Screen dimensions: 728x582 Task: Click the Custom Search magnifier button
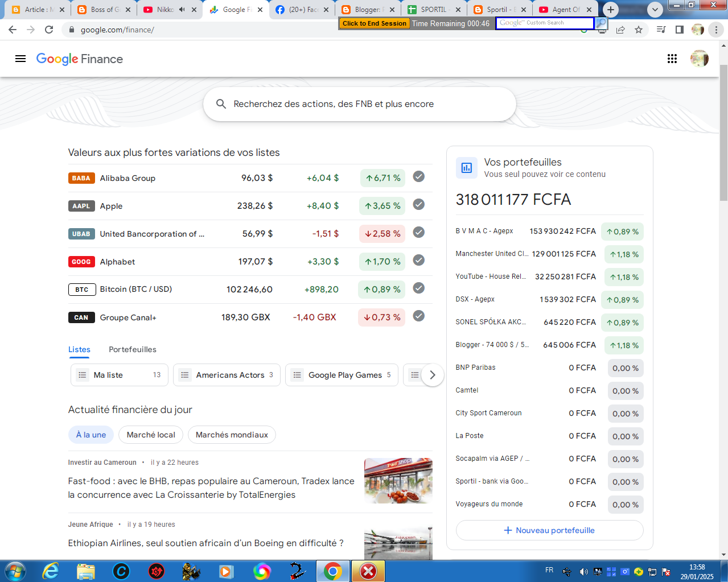click(x=601, y=23)
